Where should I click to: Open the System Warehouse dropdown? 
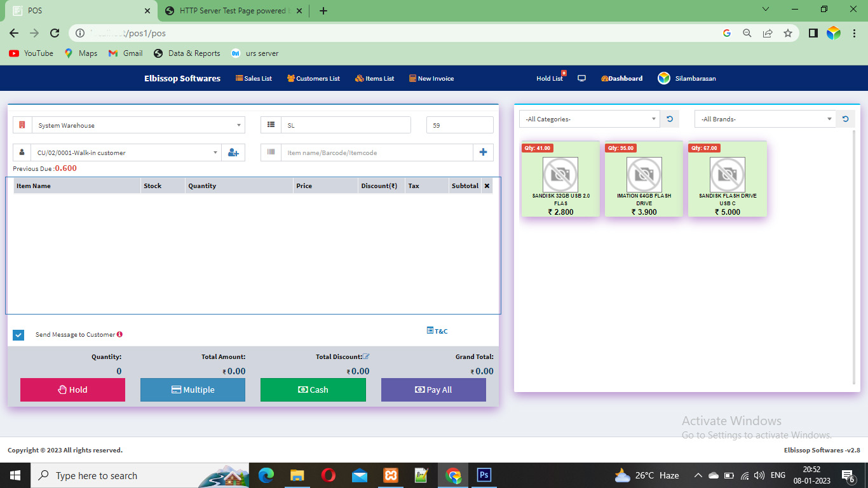pyautogui.click(x=139, y=125)
